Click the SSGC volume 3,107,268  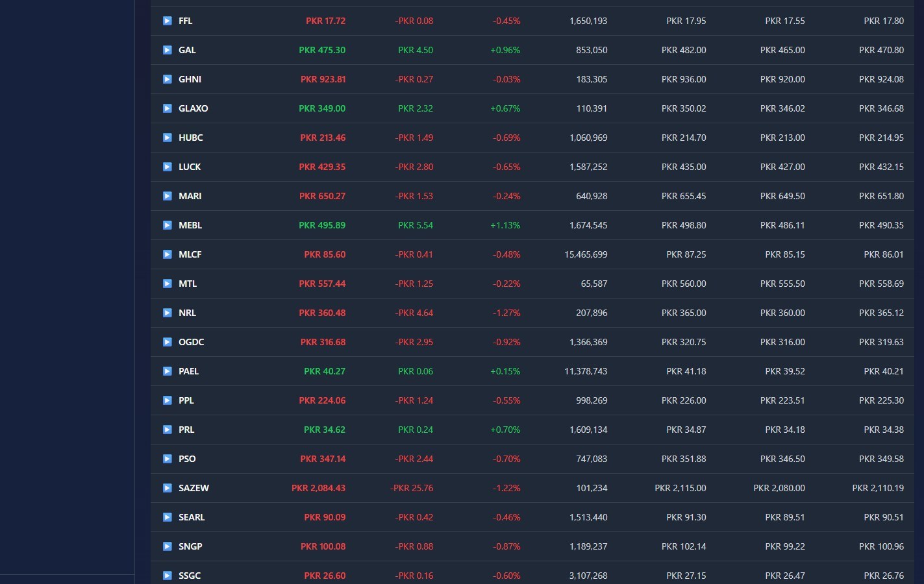click(588, 576)
